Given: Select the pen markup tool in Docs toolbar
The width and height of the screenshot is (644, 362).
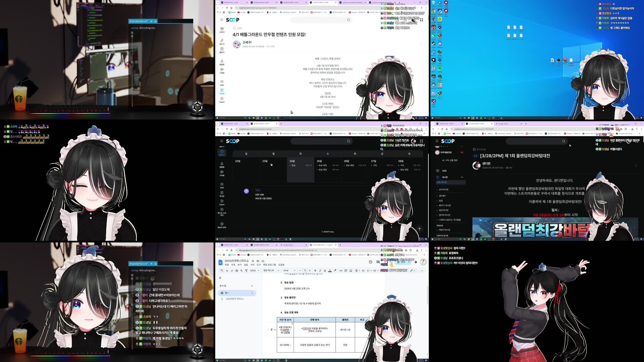Looking at the screenshot, I should pos(411,270).
